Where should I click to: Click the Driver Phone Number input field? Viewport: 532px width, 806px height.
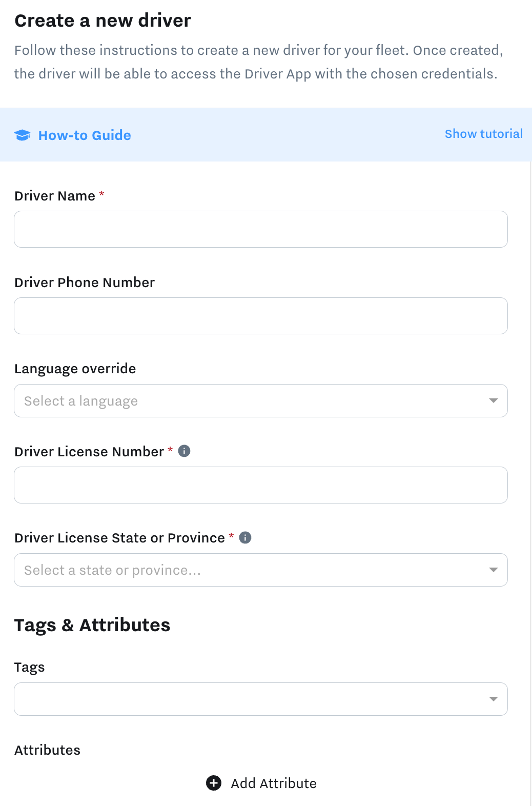tap(261, 316)
